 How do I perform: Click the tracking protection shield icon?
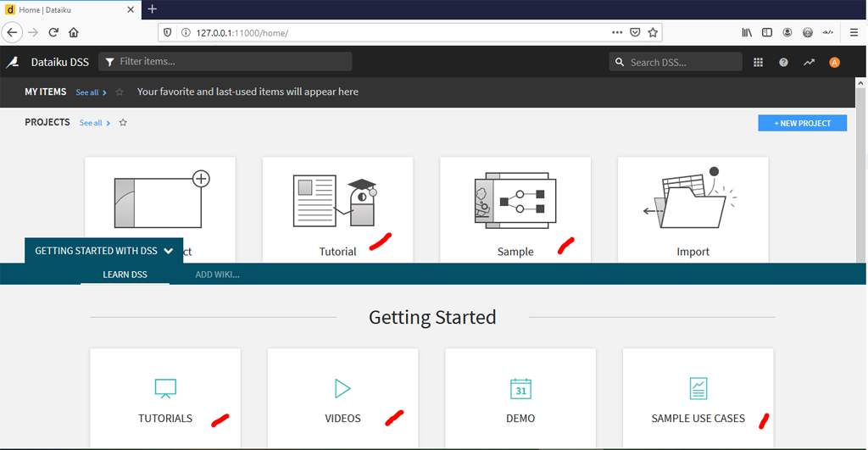click(168, 33)
